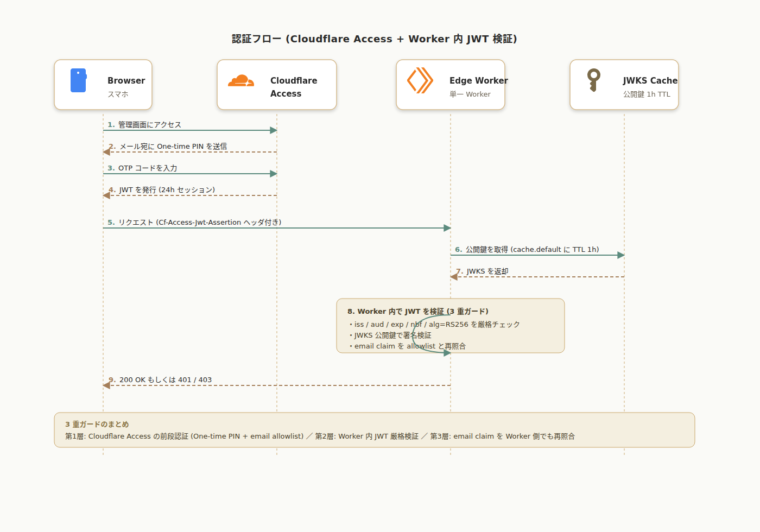The height and width of the screenshot is (532, 760).
Task: Click the heading 3 重ガードのまとめ
Action: click(97, 425)
